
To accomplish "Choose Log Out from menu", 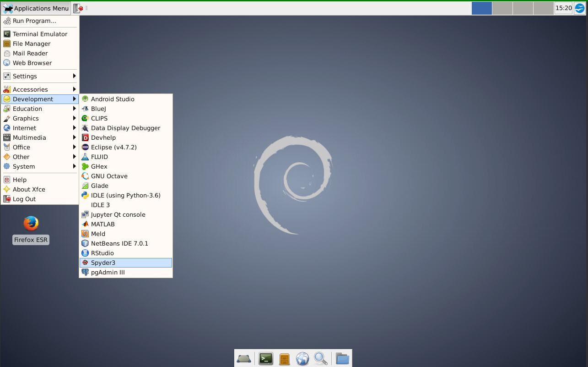I will 40,199.
